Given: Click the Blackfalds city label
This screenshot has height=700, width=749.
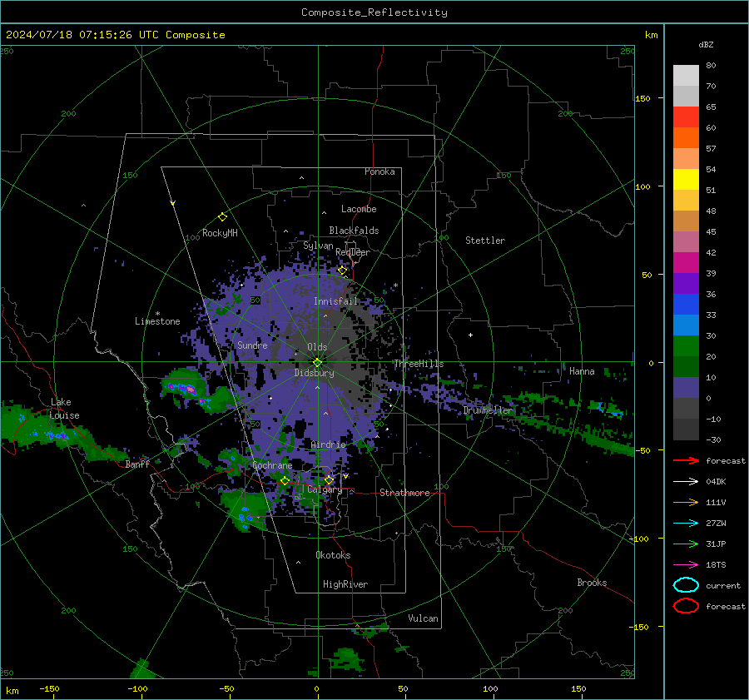Looking at the screenshot, I should 354,231.
